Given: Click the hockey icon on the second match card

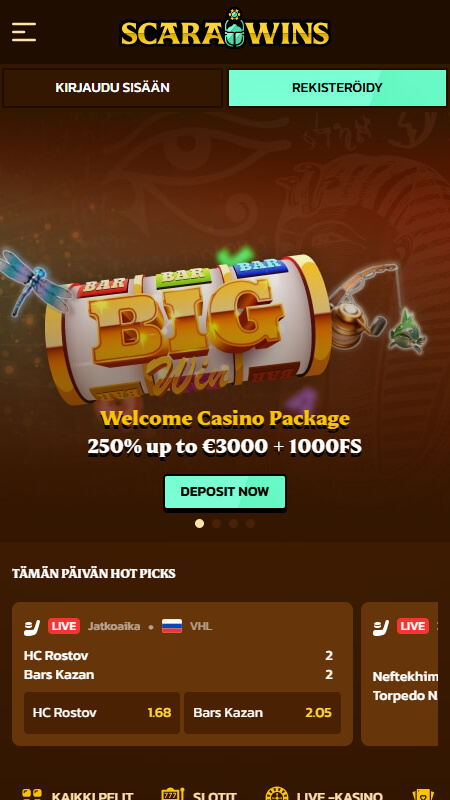Looking at the screenshot, I should (381, 627).
